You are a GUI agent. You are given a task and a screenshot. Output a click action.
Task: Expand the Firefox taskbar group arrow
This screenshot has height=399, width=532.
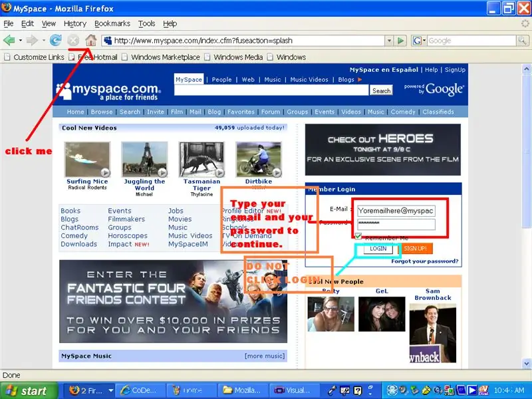click(110, 390)
